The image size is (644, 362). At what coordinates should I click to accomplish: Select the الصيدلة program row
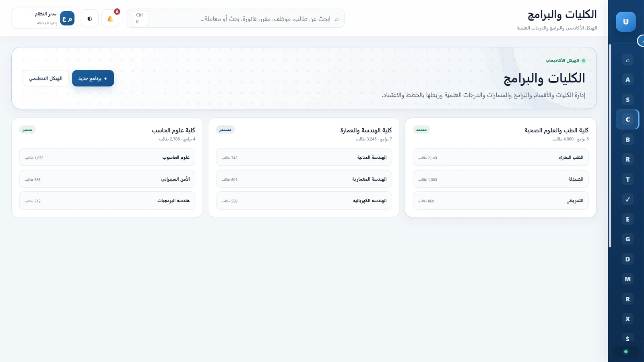[501, 179]
